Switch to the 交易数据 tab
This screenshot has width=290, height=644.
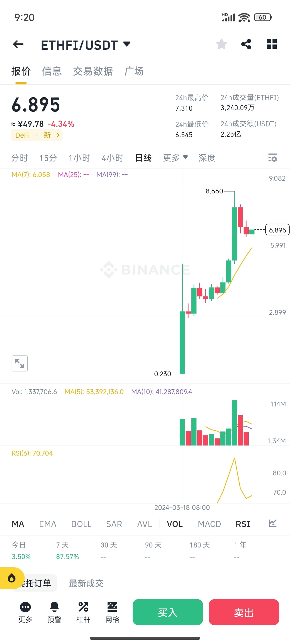point(93,71)
